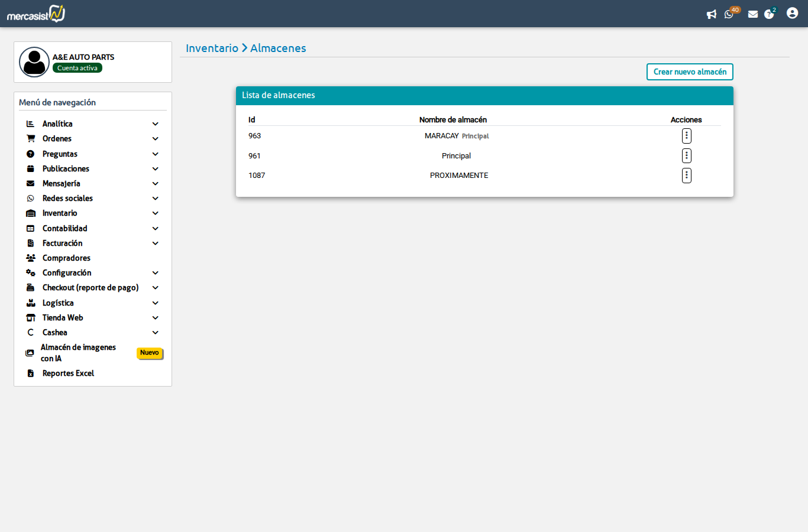Click the help question mark icon
The width and height of the screenshot is (808, 532).
tap(769, 14)
